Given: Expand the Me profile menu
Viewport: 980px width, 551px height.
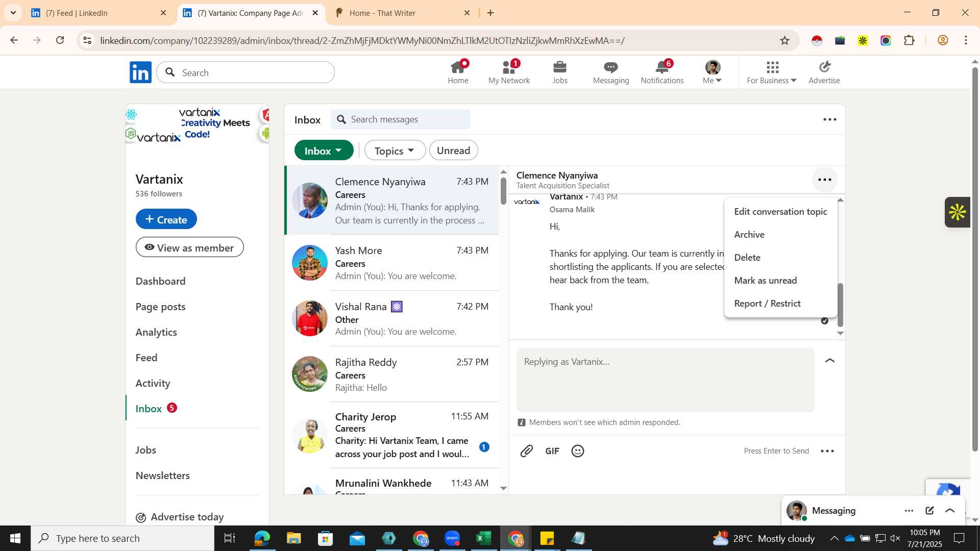Looking at the screenshot, I should [x=713, y=72].
